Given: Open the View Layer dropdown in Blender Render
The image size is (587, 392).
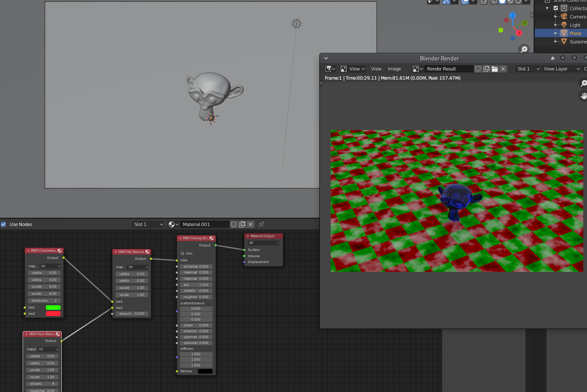Looking at the screenshot, I should 561,69.
